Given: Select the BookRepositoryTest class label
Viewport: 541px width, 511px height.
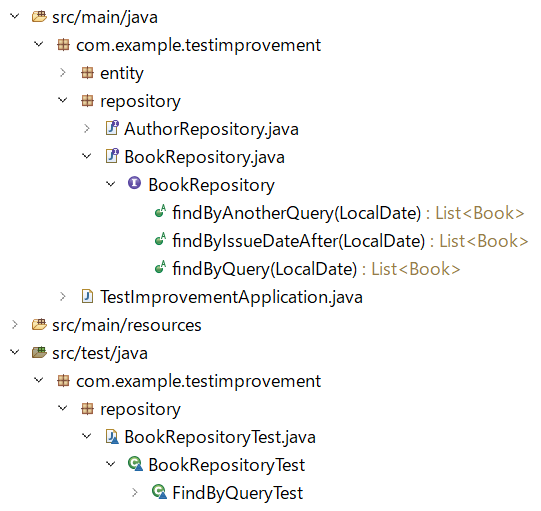Looking at the screenshot, I should pos(226,465).
